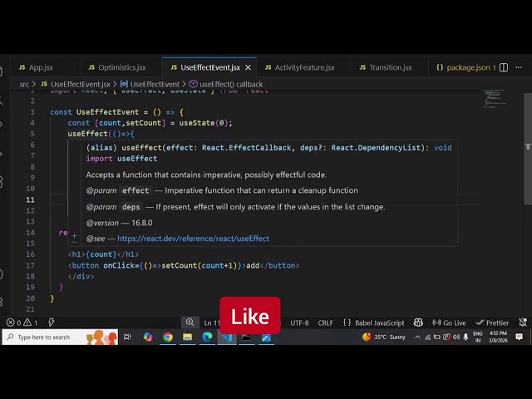
Task: Start the Go Live server
Action: point(449,323)
